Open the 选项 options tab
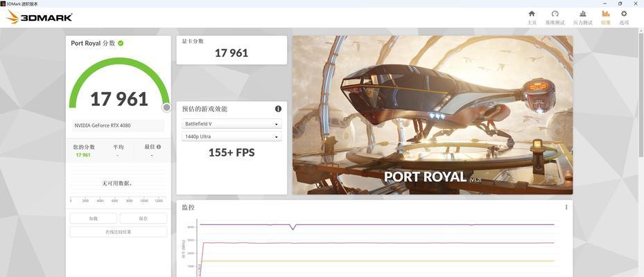 (x=624, y=17)
